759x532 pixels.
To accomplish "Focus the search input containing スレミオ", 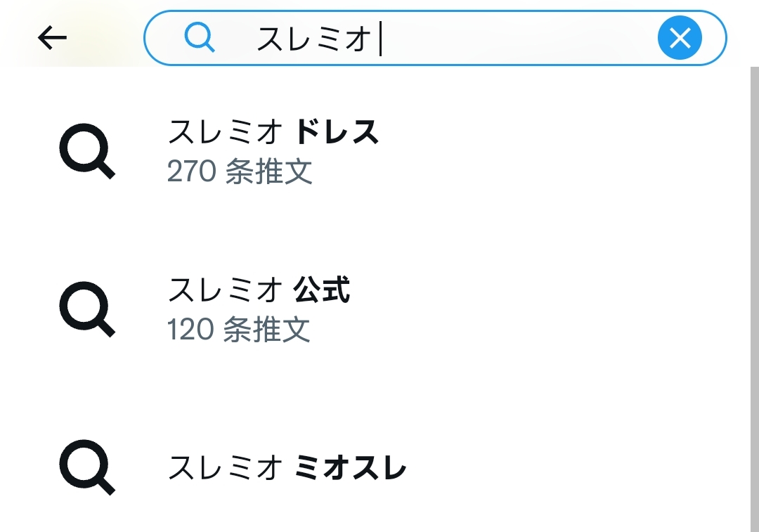I will pos(435,38).
